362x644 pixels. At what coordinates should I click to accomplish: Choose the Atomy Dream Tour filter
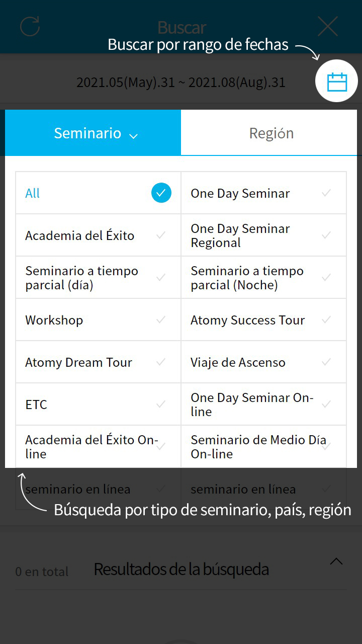[98, 362]
